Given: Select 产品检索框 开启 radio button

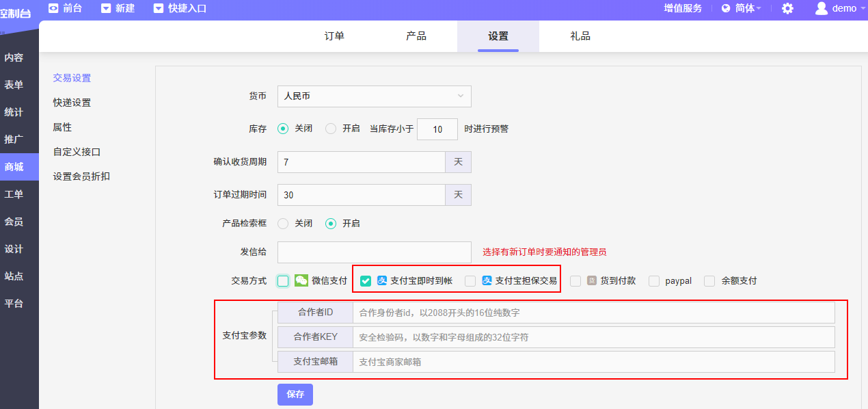Looking at the screenshot, I should [x=331, y=223].
